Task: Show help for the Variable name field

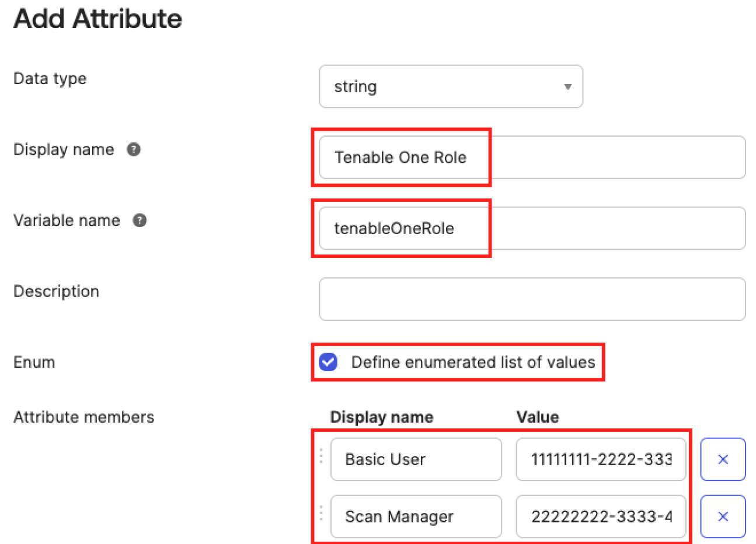Action: pyautogui.click(x=140, y=220)
